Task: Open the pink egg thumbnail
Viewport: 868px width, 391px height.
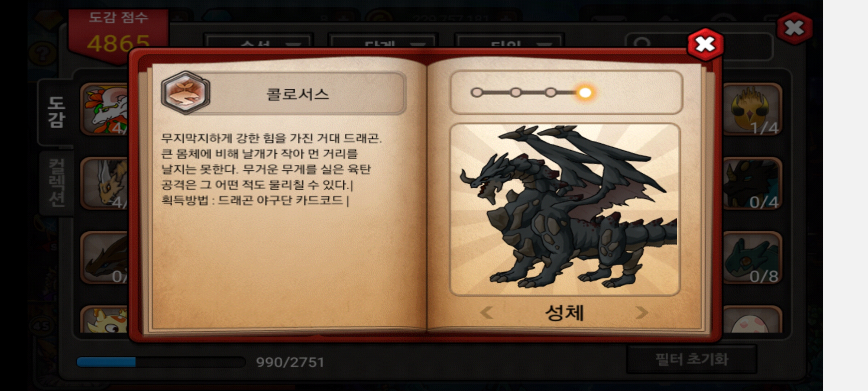Action: (x=752, y=320)
